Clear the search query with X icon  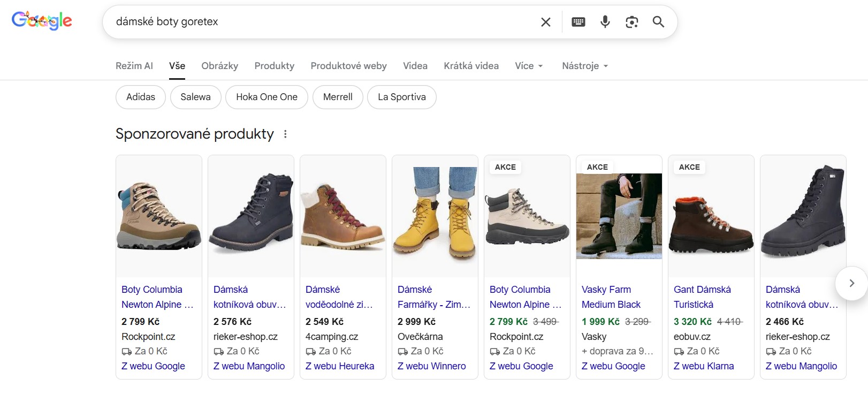[x=545, y=22]
